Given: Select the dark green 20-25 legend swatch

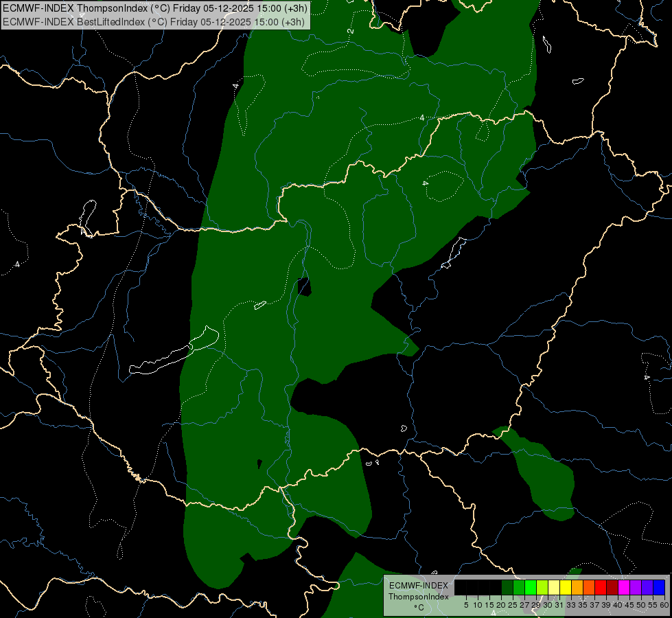Looking at the screenshot, I should [x=507, y=587].
